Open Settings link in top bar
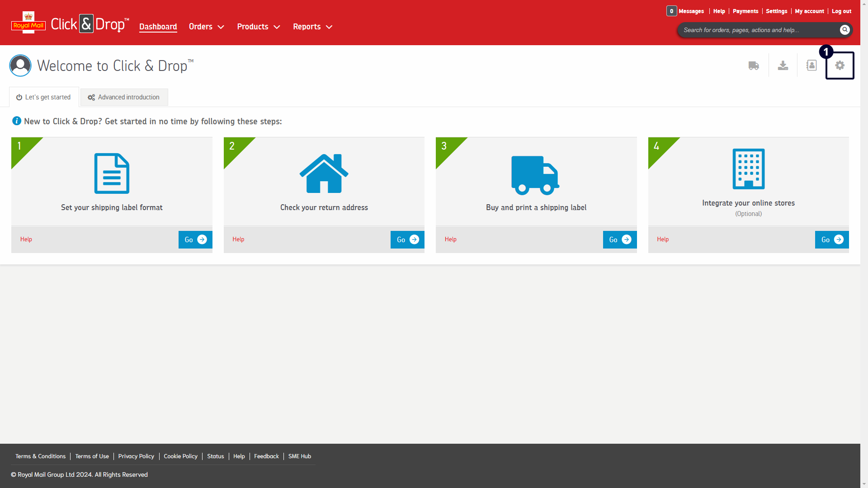Image resolution: width=868 pixels, height=488 pixels. (776, 11)
